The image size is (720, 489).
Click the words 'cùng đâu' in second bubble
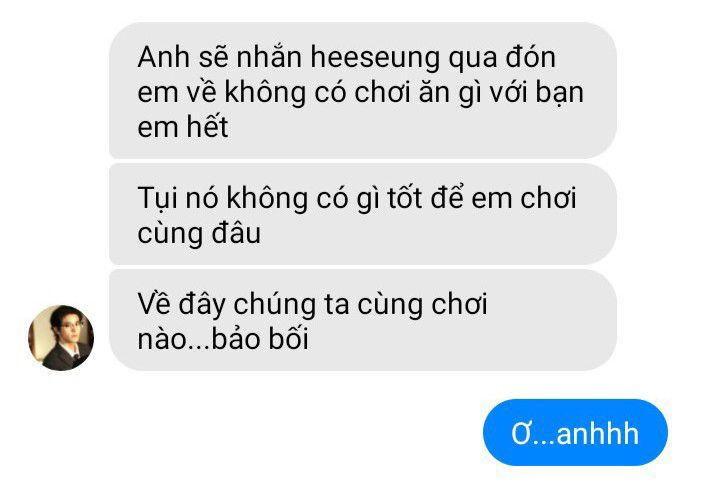[x=199, y=234]
